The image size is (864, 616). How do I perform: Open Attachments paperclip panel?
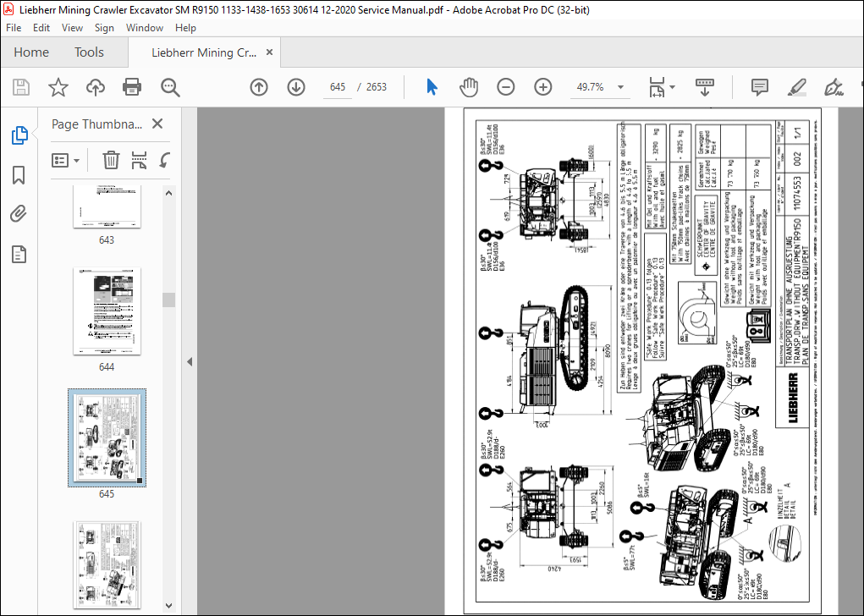click(x=18, y=214)
